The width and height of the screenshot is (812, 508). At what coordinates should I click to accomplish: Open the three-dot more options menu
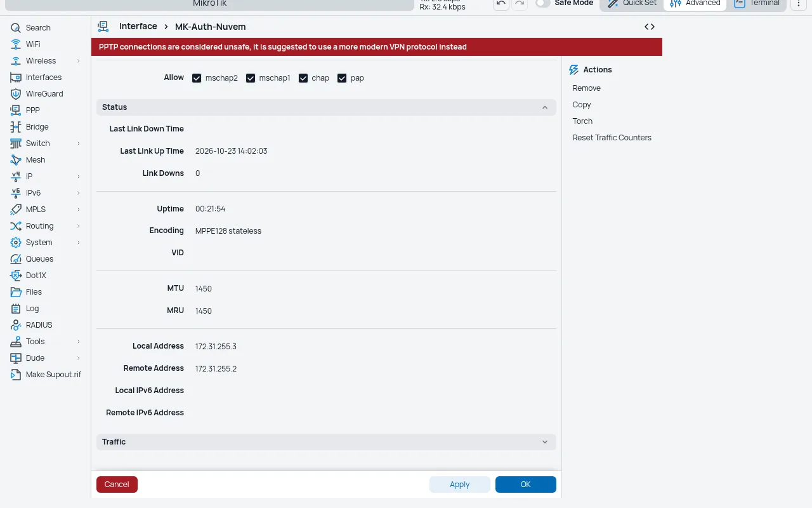[x=799, y=3]
